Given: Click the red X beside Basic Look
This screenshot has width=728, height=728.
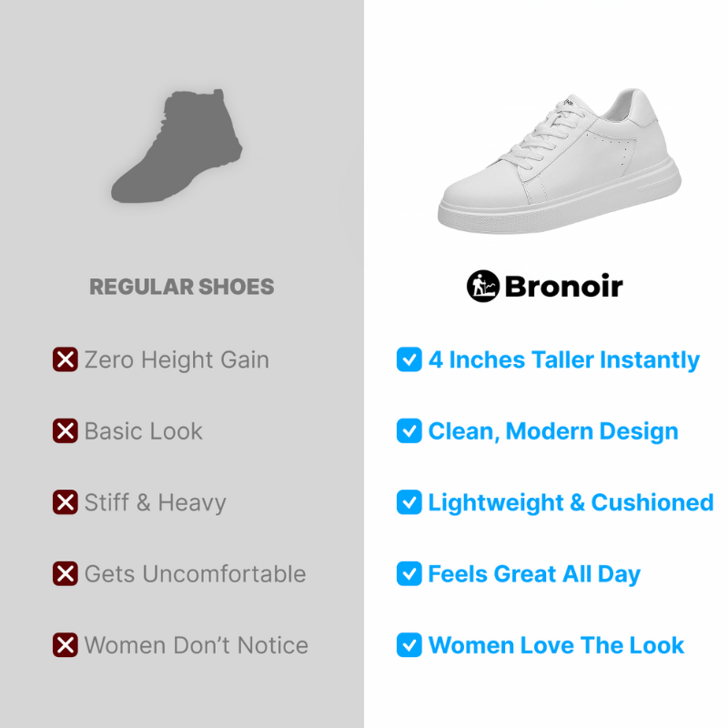Looking at the screenshot, I should pos(65,430).
